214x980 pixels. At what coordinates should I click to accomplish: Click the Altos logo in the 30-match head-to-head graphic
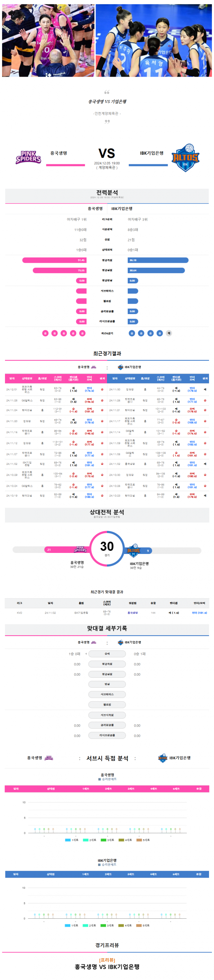point(133,550)
